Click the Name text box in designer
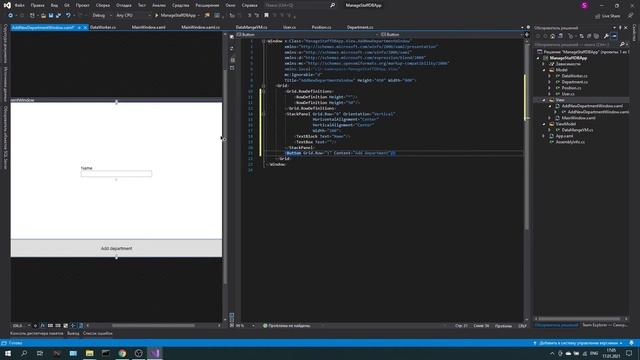This screenshot has height=360, width=640. point(116,174)
